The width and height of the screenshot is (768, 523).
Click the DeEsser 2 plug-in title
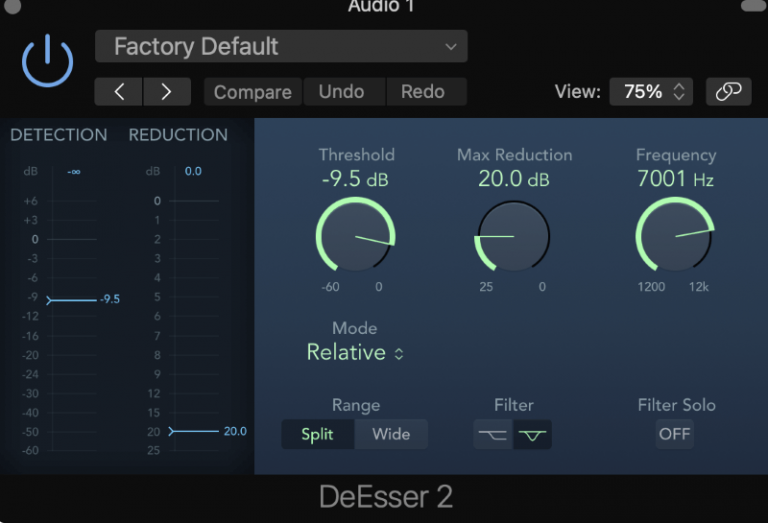click(x=386, y=497)
